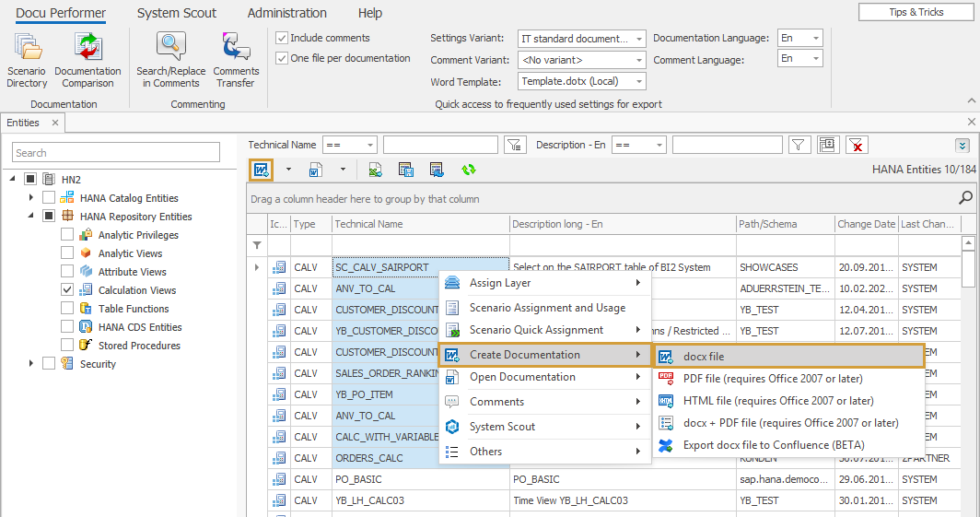The width and height of the screenshot is (980, 517).
Task: Toggle One file per documentation checkbox
Action: click(283, 58)
